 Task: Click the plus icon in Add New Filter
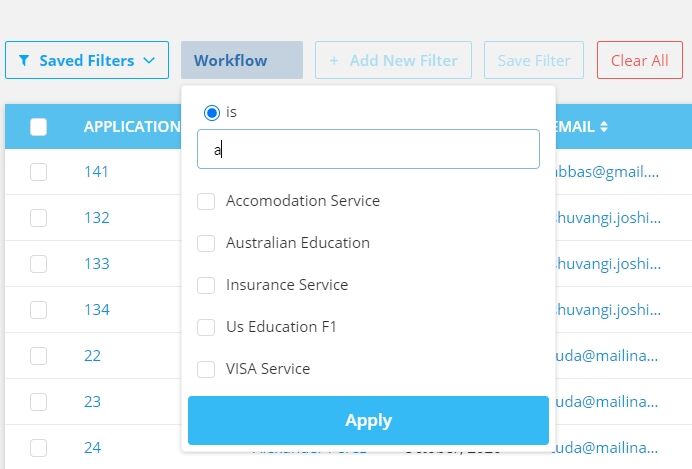point(334,60)
